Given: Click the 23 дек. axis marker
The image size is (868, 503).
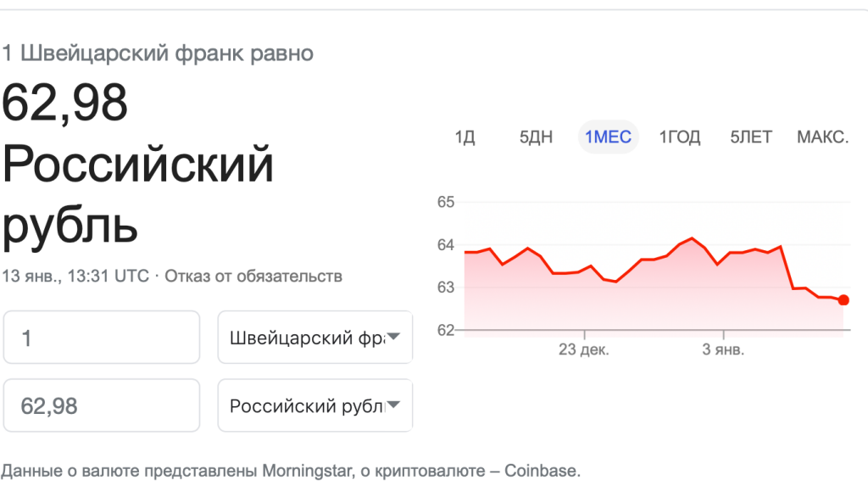Looking at the screenshot, I should pyautogui.click(x=583, y=349).
